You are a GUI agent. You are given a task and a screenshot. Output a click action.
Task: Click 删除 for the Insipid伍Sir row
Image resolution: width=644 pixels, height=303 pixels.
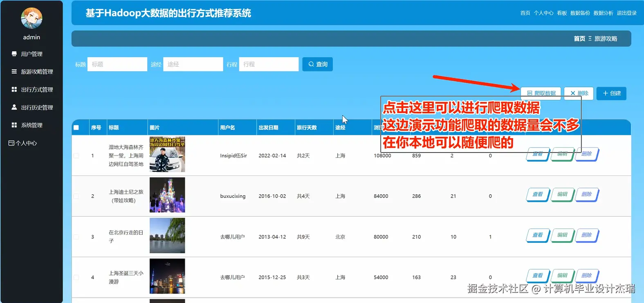point(587,154)
